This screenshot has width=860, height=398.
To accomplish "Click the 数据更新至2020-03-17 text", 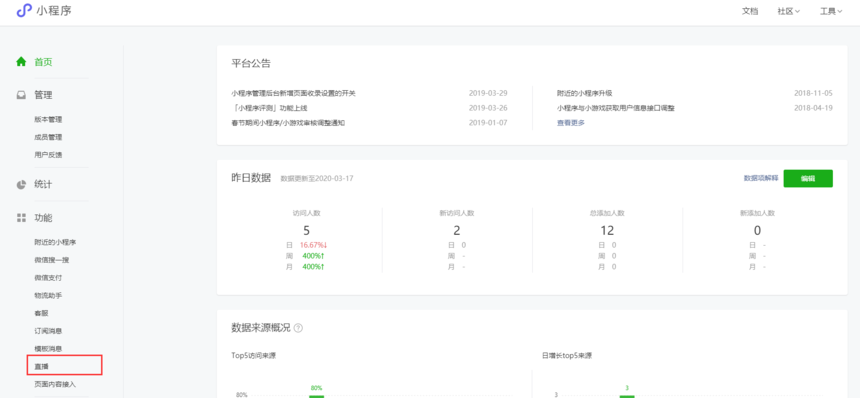I will [x=317, y=179].
